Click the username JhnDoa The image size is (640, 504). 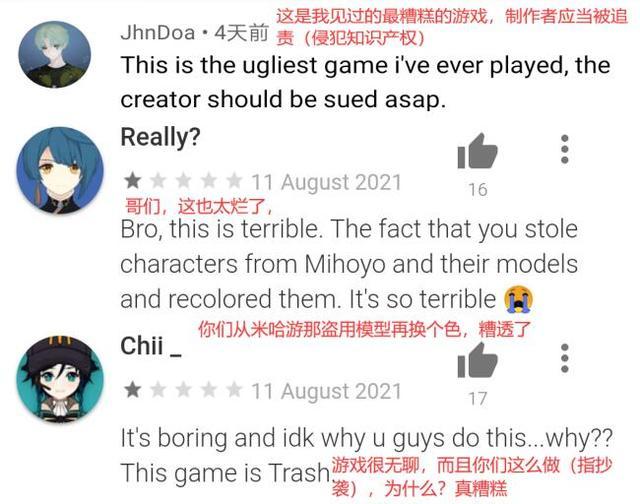(x=157, y=33)
